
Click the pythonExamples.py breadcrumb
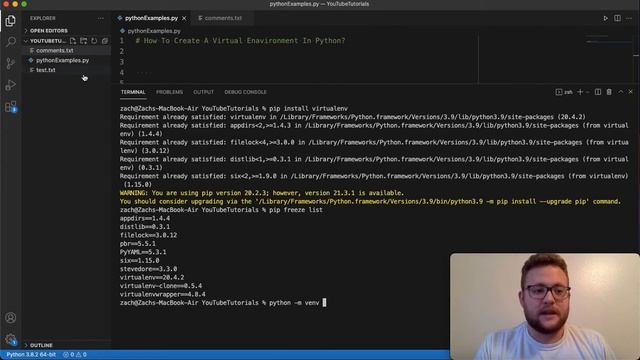point(153,31)
